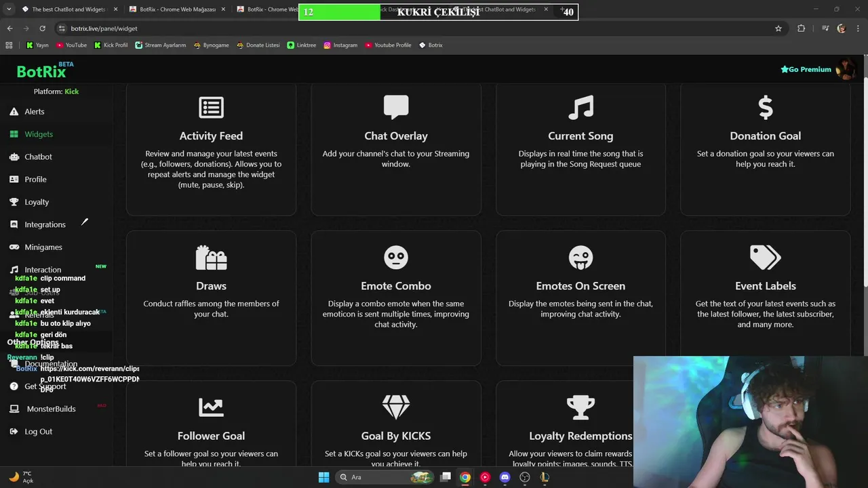Open the Kick Profil bookmark

click(x=111, y=45)
